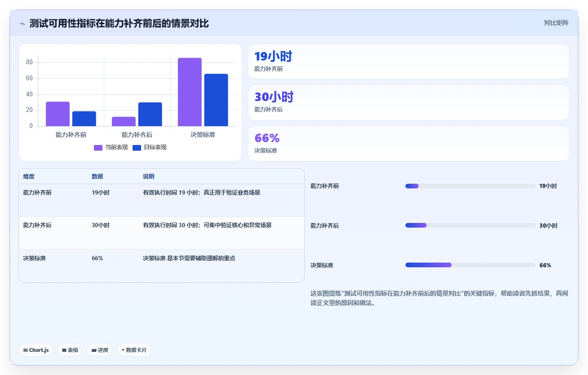Click the y-axis value 80

tap(29, 62)
